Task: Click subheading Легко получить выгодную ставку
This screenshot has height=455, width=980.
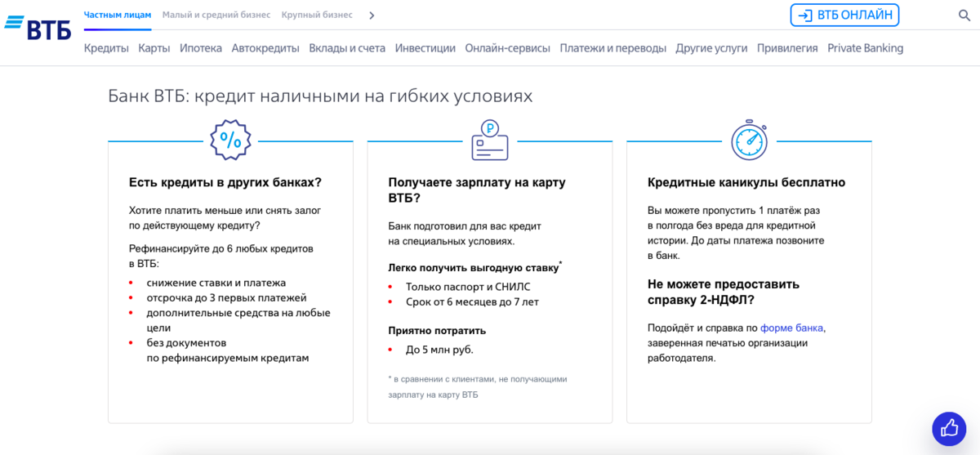Action: click(475, 267)
